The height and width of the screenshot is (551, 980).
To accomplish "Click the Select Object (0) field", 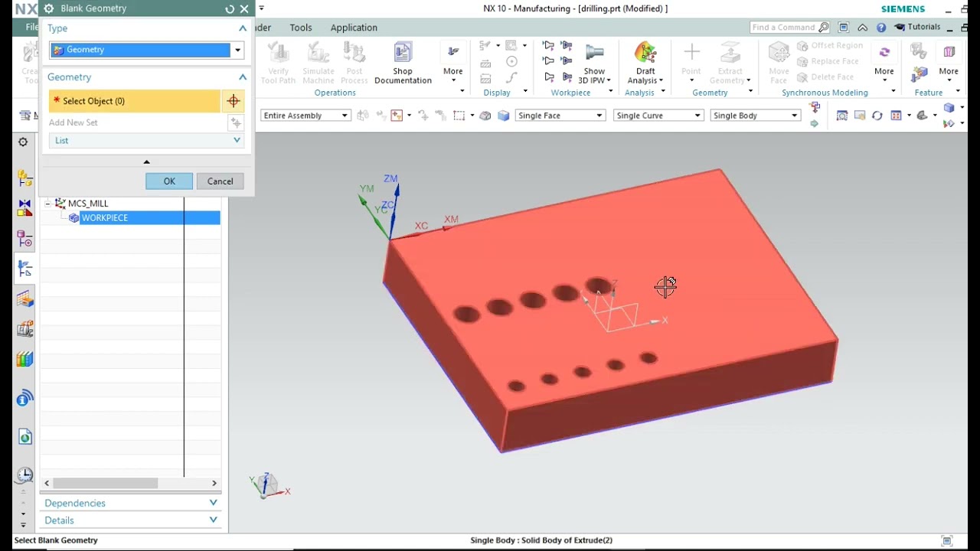I will coord(134,101).
